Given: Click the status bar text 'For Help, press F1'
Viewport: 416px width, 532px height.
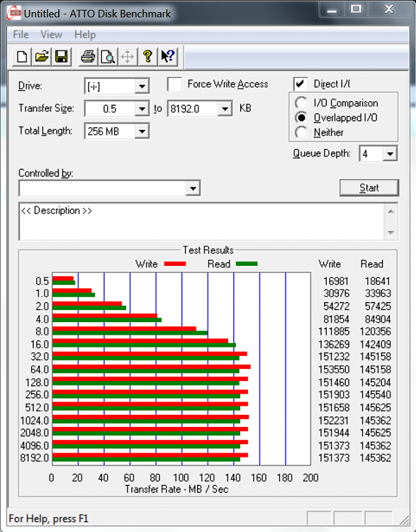Looking at the screenshot, I should click(x=48, y=519).
